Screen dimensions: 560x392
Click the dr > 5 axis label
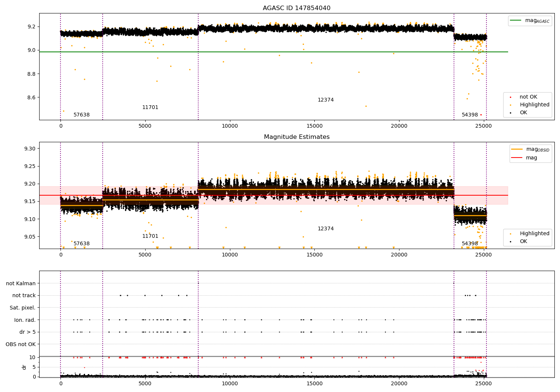pyautogui.click(x=28, y=332)
